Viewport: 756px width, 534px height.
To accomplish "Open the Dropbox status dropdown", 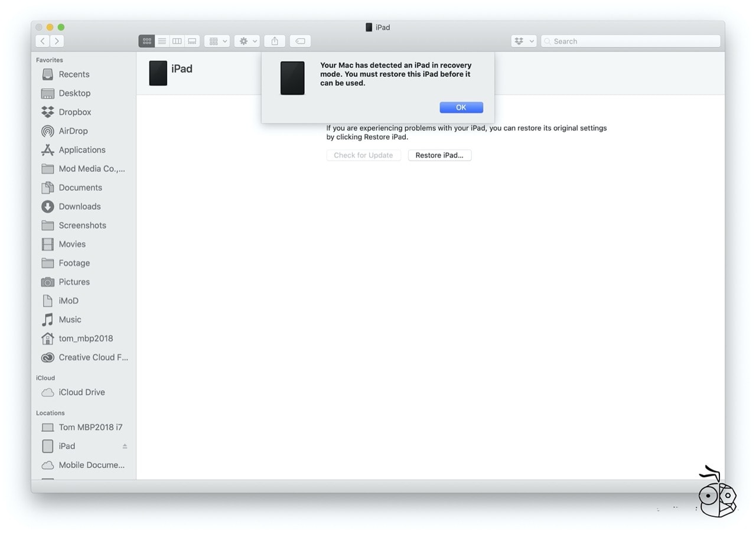I will pos(523,41).
